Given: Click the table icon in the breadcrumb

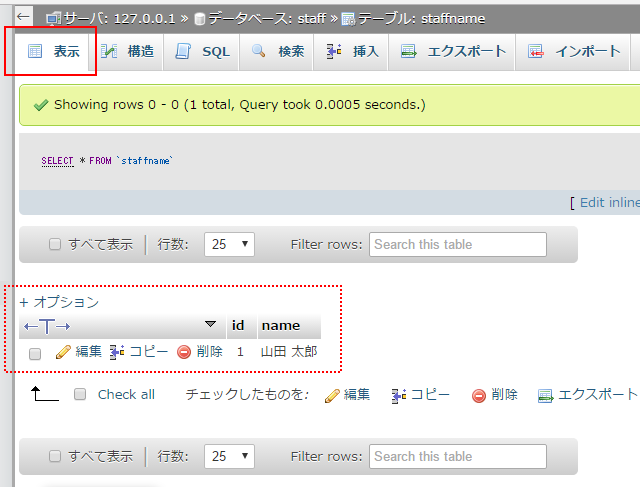Looking at the screenshot, I should (x=349, y=19).
